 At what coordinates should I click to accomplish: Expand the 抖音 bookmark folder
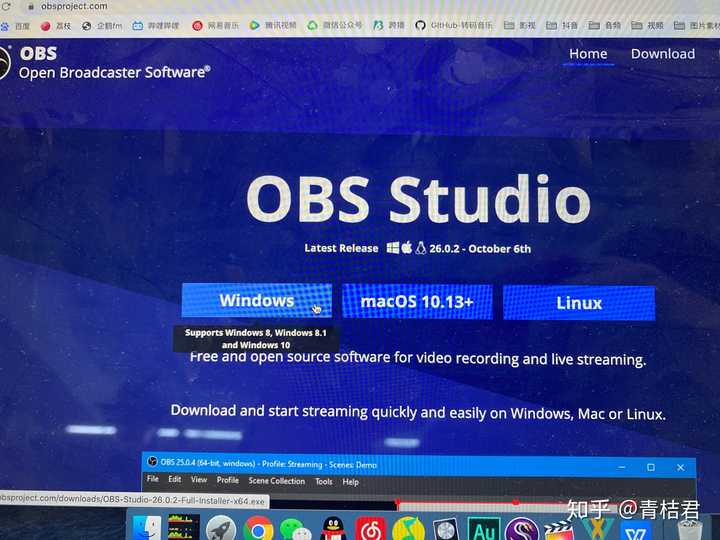click(562, 25)
